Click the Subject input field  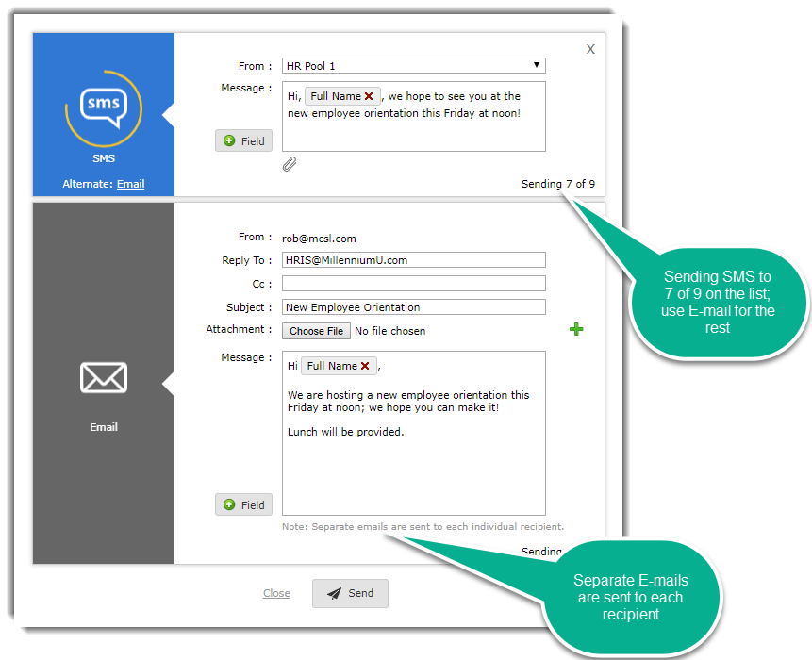tap(413, 307)
